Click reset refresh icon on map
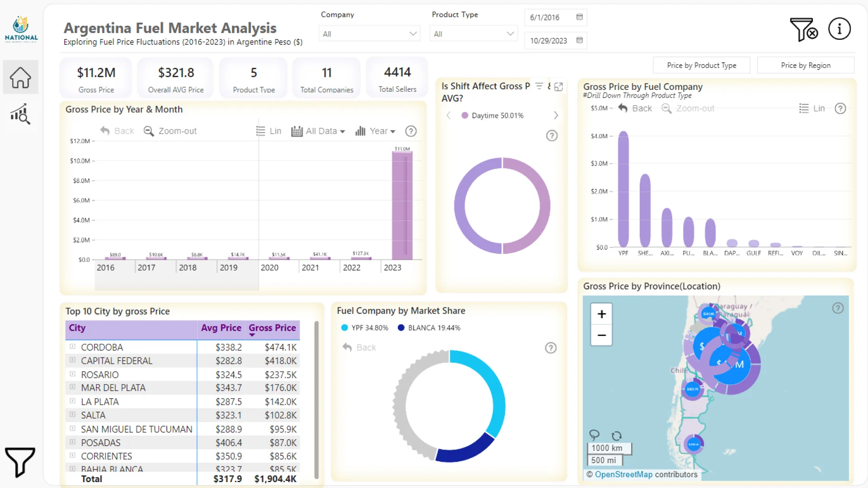The image size is (868, 488). pyautogui.click(x=617, y=436)
